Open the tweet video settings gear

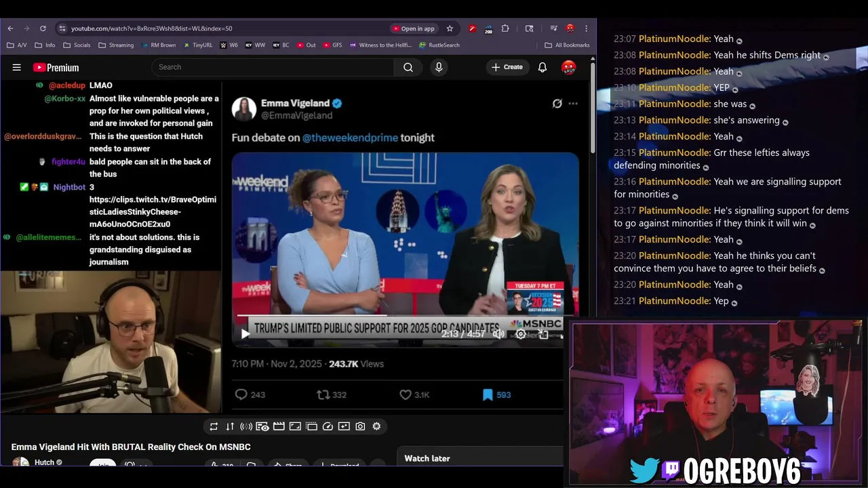[x=520, y=333]
